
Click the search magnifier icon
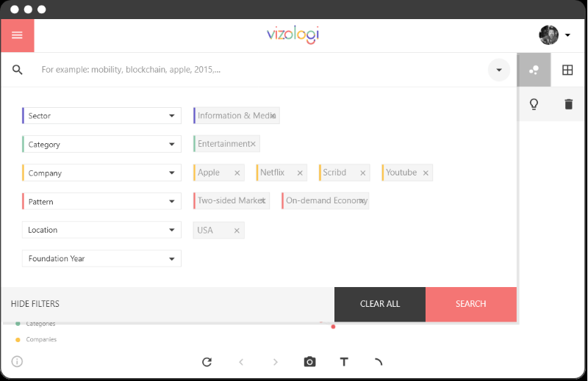tap(18, 70)
